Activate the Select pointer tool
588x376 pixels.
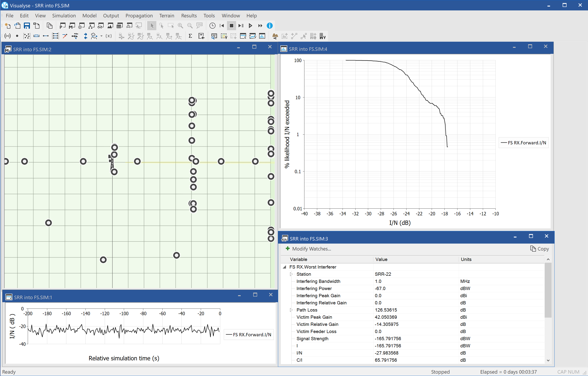(152, 26)
